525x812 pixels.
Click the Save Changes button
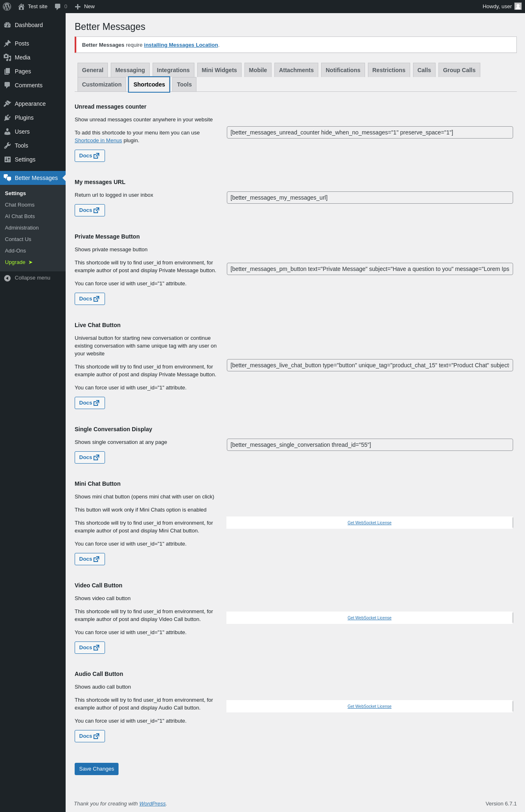coord(96,769)
